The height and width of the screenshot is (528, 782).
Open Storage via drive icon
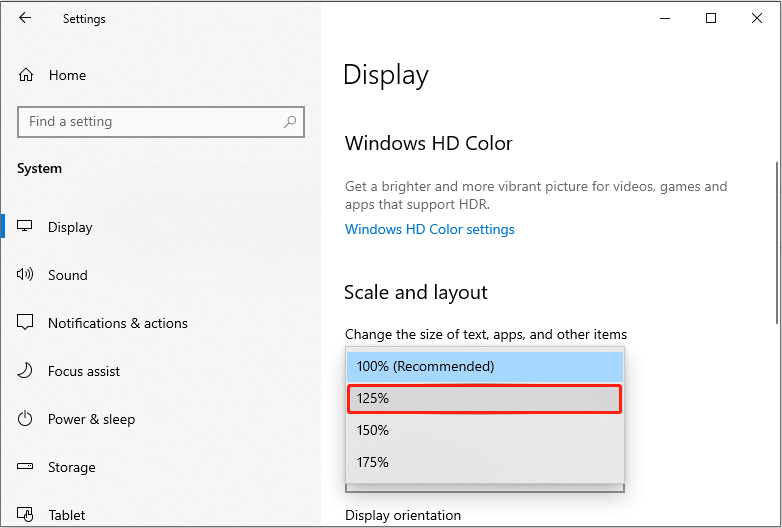tap(25, 467)
